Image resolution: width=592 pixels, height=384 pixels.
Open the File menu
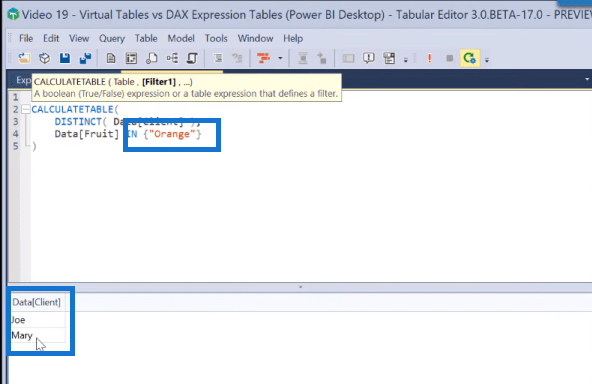tap(26, 39)
